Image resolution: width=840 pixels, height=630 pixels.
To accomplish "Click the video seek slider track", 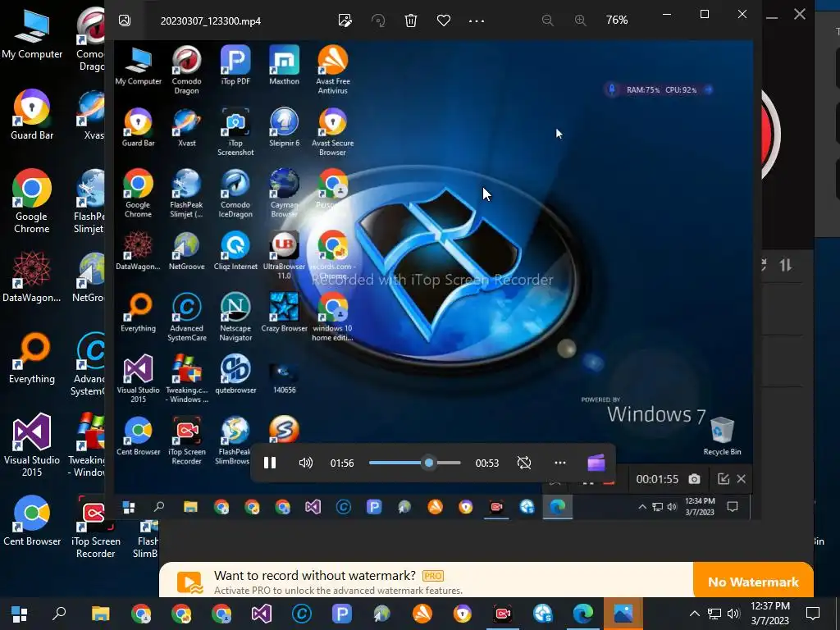I will pos(414,463).
